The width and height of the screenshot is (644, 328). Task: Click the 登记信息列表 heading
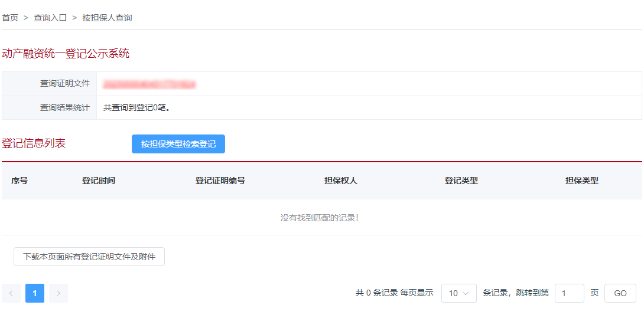click(x=34, y=143)
